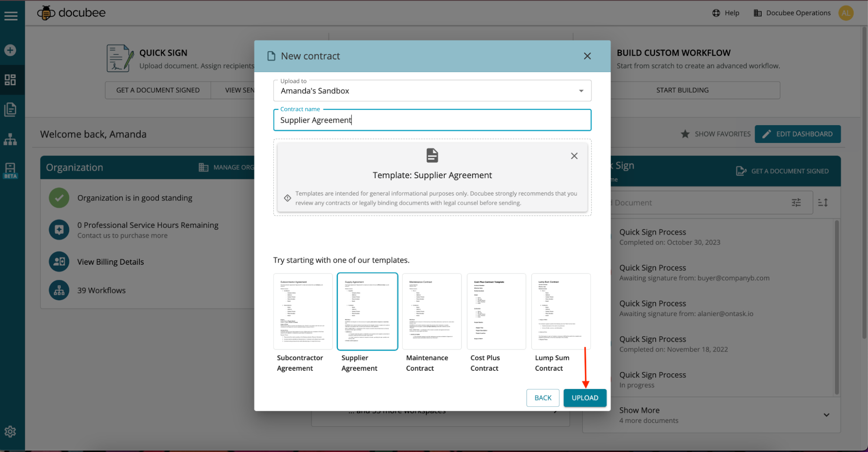Click the sort icon in the Quick Sign panel
868x452 pixels.
click(x=823, y=203)
